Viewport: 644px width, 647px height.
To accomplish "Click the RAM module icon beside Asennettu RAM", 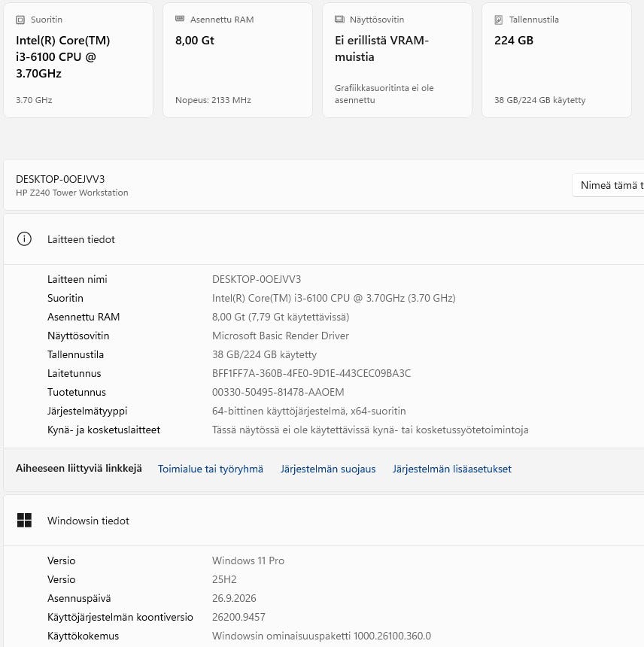I will tap(180, 19).
